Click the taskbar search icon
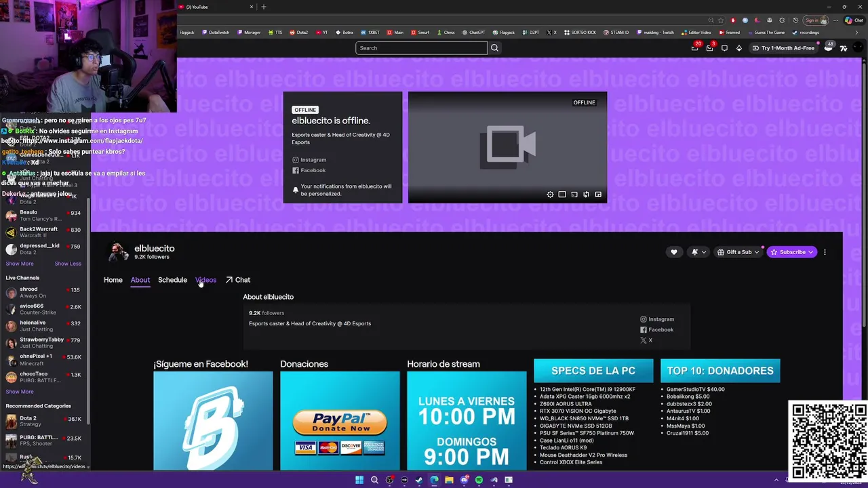Image resolution: width=868 pixels, height=488 pixels. 374,480
